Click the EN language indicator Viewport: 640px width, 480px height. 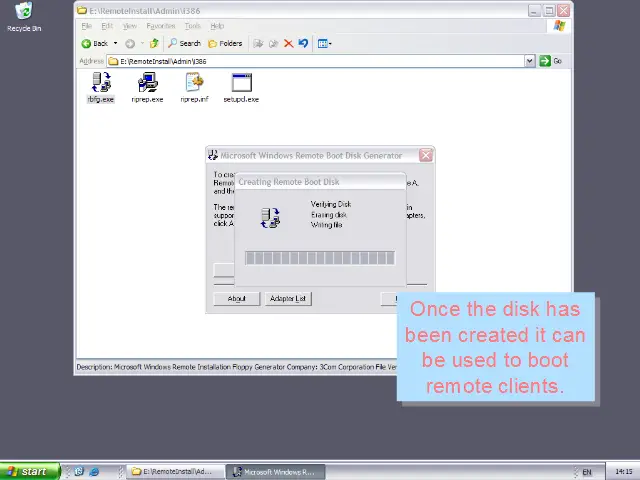click(x=587, y=472)
